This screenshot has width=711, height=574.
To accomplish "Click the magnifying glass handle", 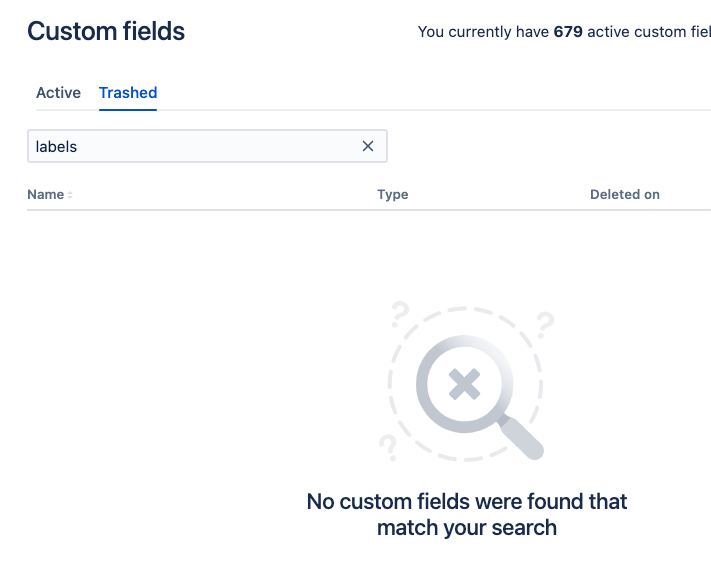I will (521, 438).
